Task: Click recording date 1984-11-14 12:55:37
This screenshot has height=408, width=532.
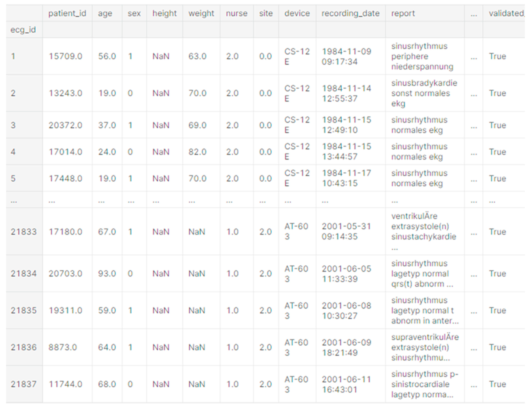Action: pyautogui.click(x=347, y=94)
